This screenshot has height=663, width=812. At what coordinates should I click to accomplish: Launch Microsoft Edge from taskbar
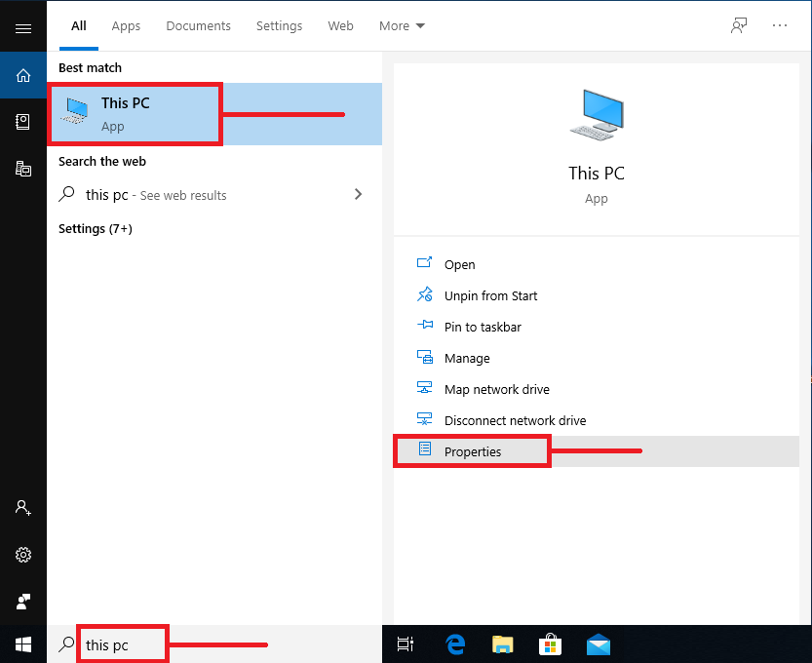coord(455,644)
